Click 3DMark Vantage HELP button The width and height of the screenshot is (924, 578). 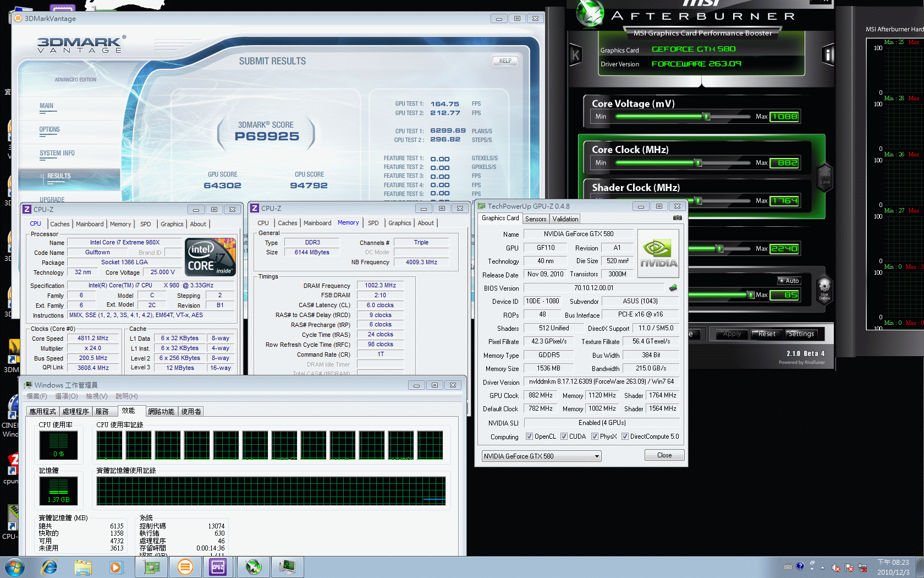pos(505,61)
